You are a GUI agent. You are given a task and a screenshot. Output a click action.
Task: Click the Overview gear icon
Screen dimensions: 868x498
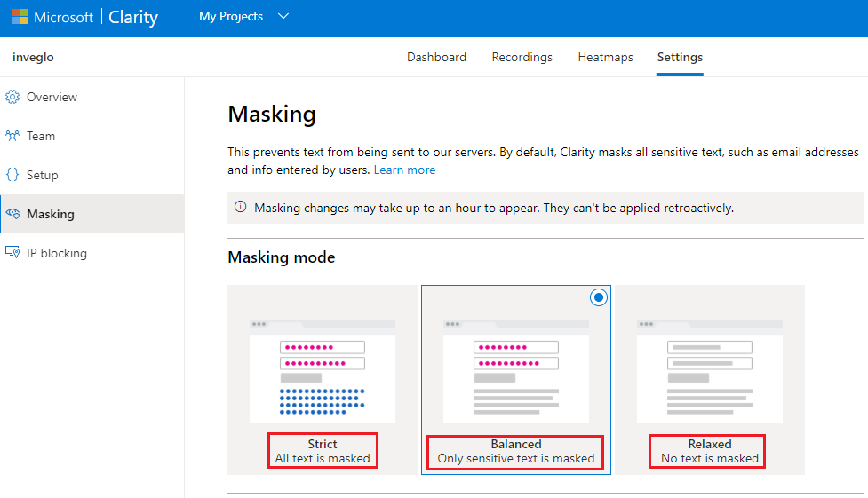click(12, 97)
